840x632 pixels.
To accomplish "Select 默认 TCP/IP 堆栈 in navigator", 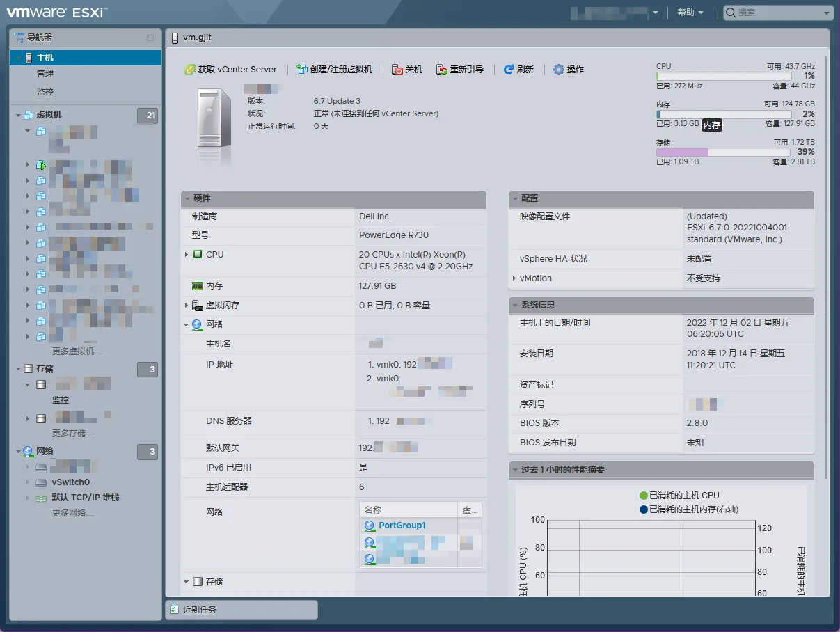I will (x=86, y=498).
